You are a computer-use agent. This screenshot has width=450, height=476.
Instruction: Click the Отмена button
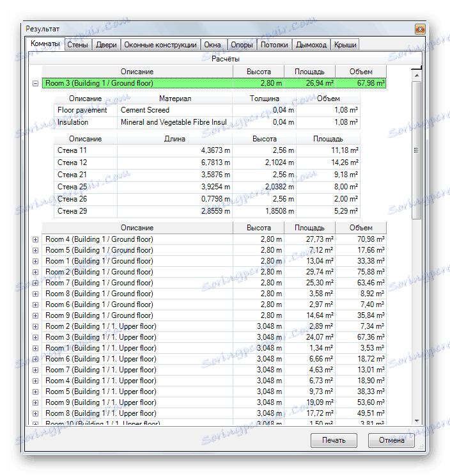click(x=391, y=440)
